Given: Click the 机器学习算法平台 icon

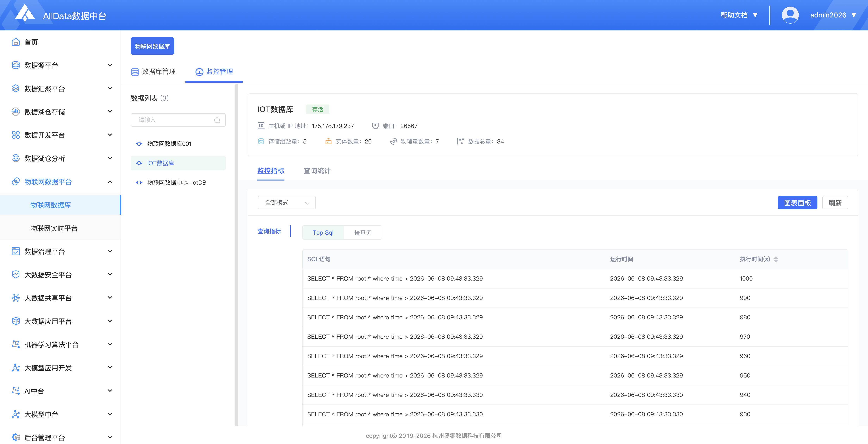Looking at the screenshot, I should [x=15, y=345].
